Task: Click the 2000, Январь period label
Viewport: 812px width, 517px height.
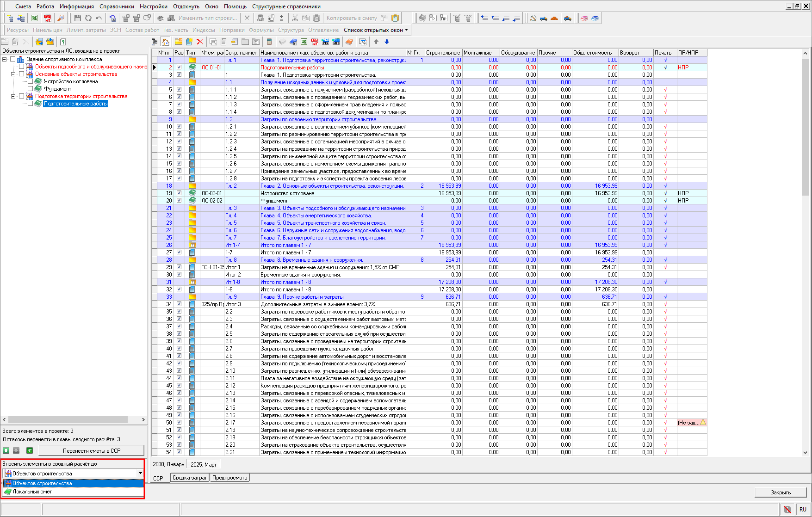Action: pos(168,464)
